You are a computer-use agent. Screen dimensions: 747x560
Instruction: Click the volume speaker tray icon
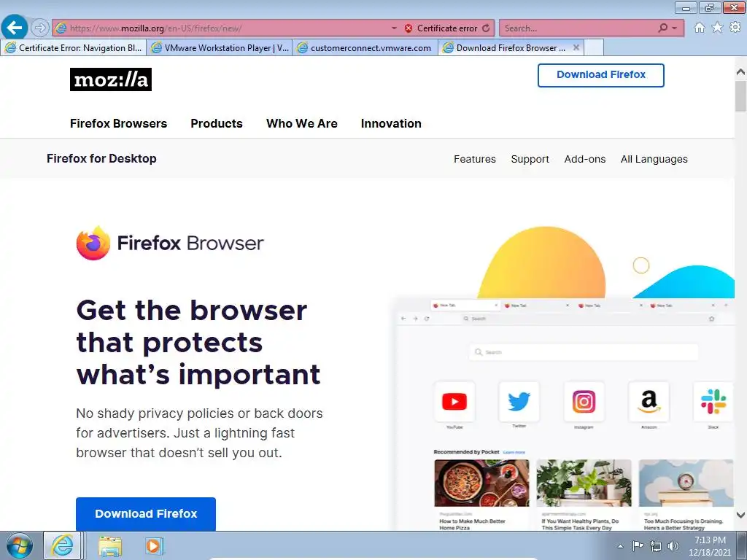[673, 546]
